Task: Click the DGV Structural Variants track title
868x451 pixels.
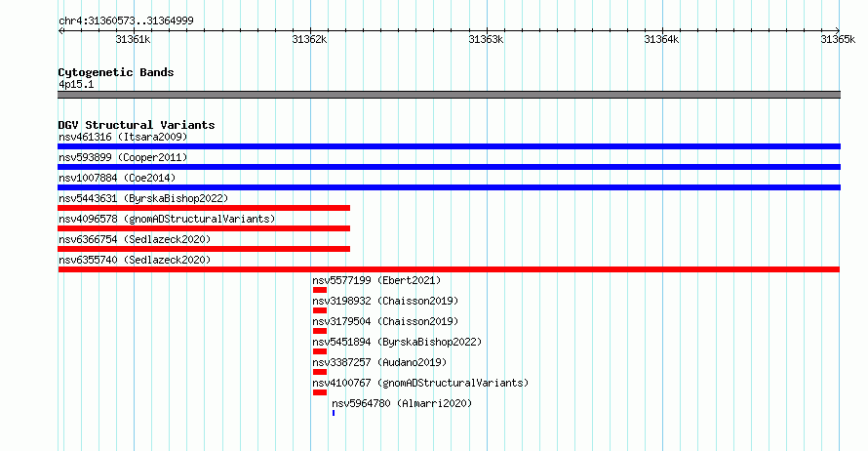Action: [137, 125]
